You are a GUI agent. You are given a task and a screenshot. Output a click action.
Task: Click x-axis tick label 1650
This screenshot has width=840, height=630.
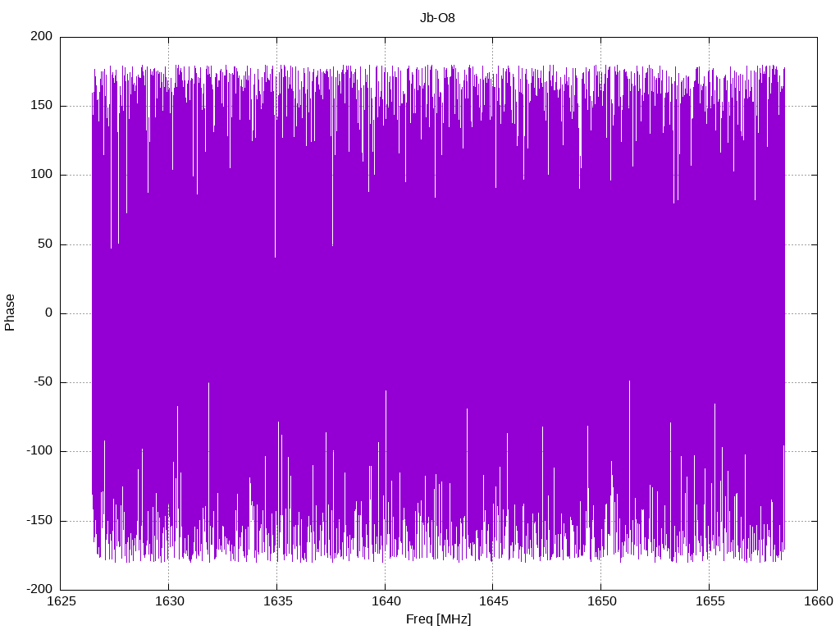[601, 601]
